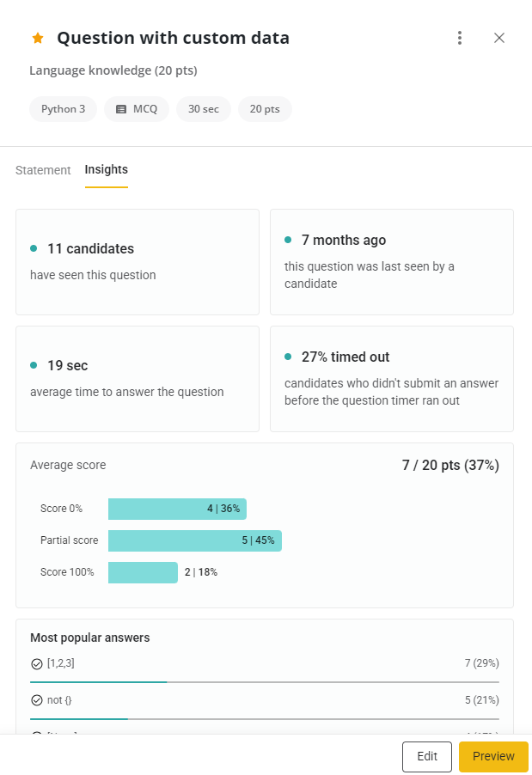Image resolution: width=532 pixels, height=775 pixels.
Task: Select the 'Python 3' tag chip
Action: click(x=62, y=109)
